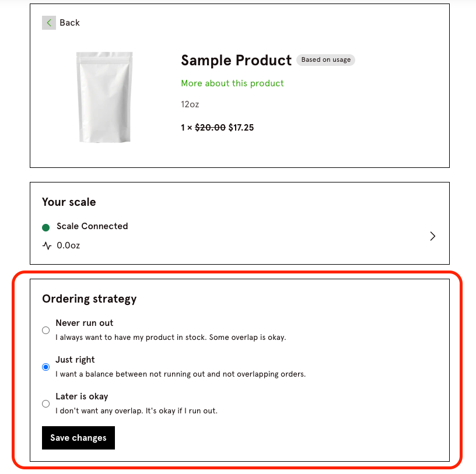
Task: Click the white pouch product image
Action: tap(104, 97)
